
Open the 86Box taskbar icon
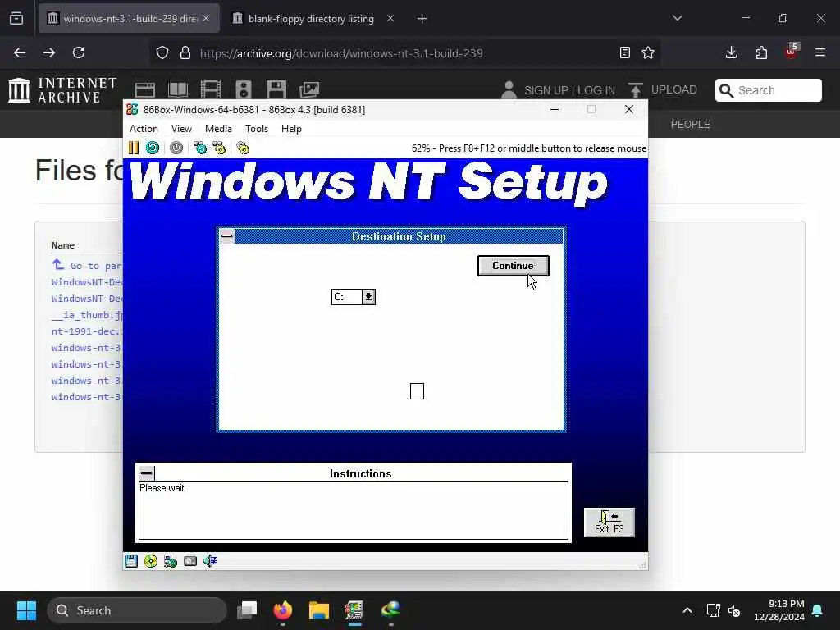[354, 610]
